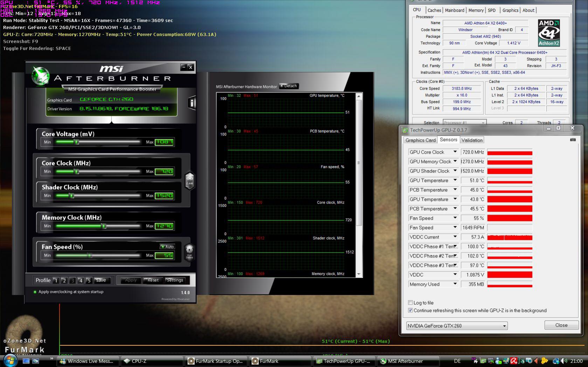Click the Show Desktop quick launch icon
Viewport: 588px width, 367px height.
click(x=26, y=361)
